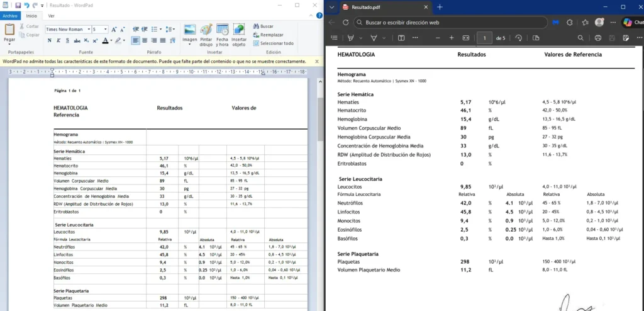Print the PDF using printer icon
Screen dimensions: 644x311
click(597, 38)
